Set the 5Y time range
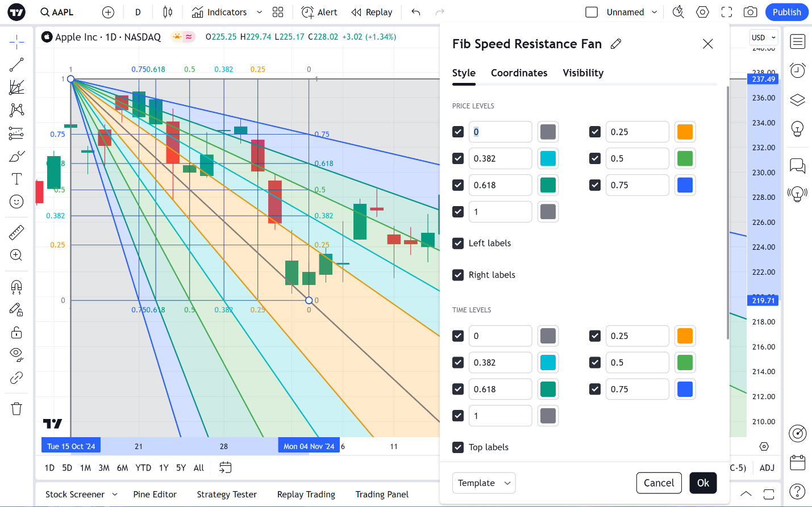Image resolution: width=812 pixels, height=507 pixels. click(181, 468)
